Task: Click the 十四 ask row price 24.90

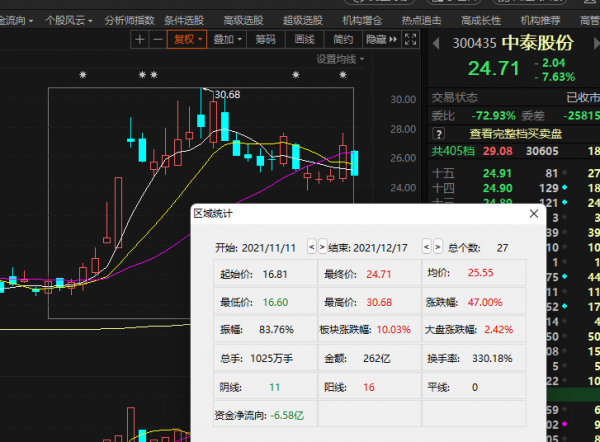Action: point(497,188)
